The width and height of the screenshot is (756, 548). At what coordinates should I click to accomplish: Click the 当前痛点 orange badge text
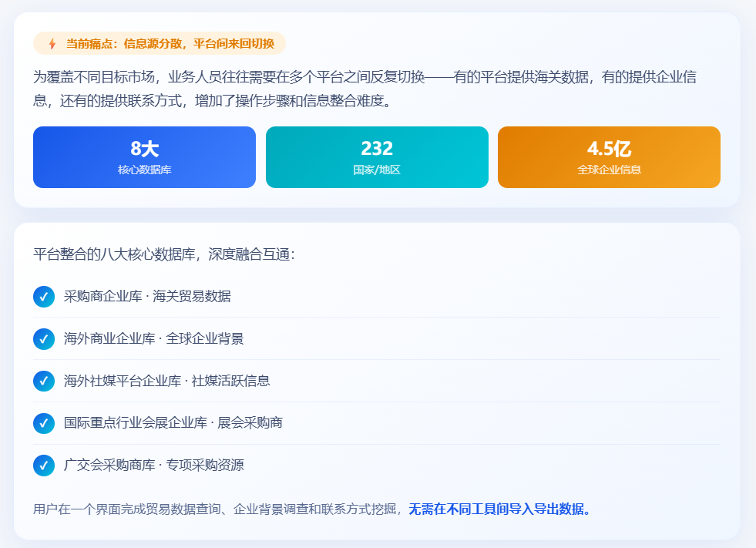pos(170,44)
